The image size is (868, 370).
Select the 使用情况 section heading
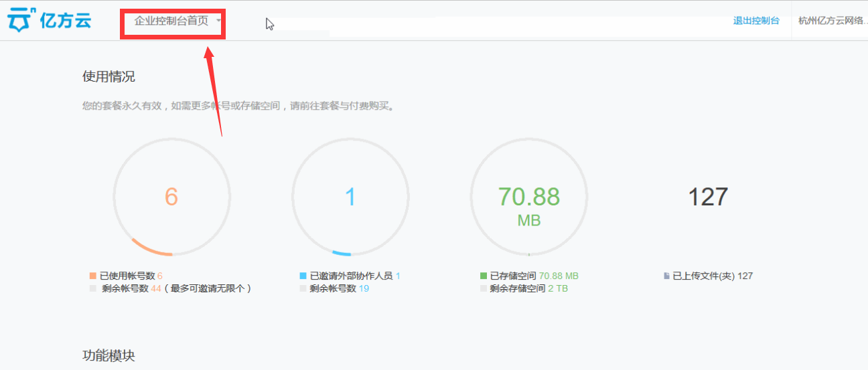tap(108, 76)
